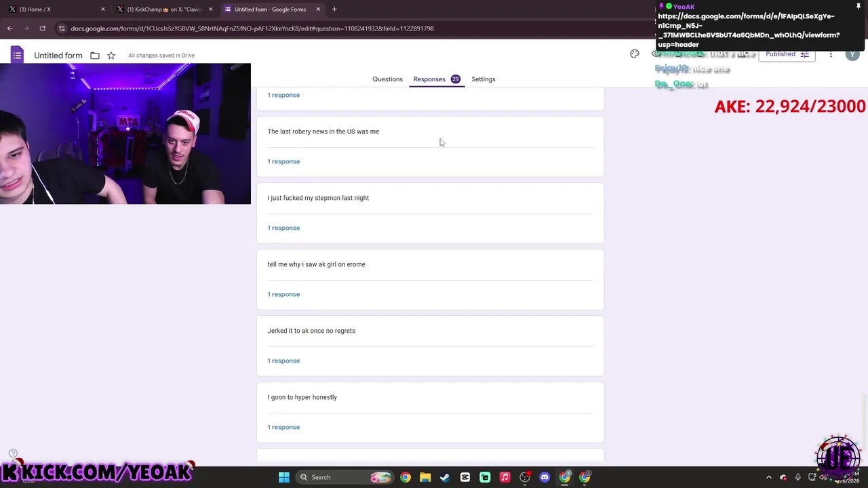
Task: Open File Explorer from taskbar
Action: click(x=425, y=477)
